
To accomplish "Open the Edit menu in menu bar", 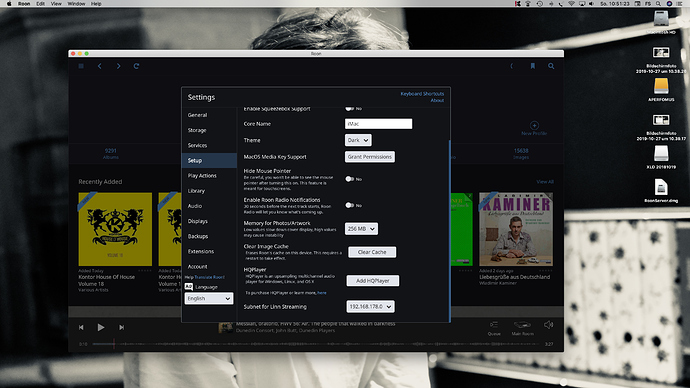I will [40, 4].
